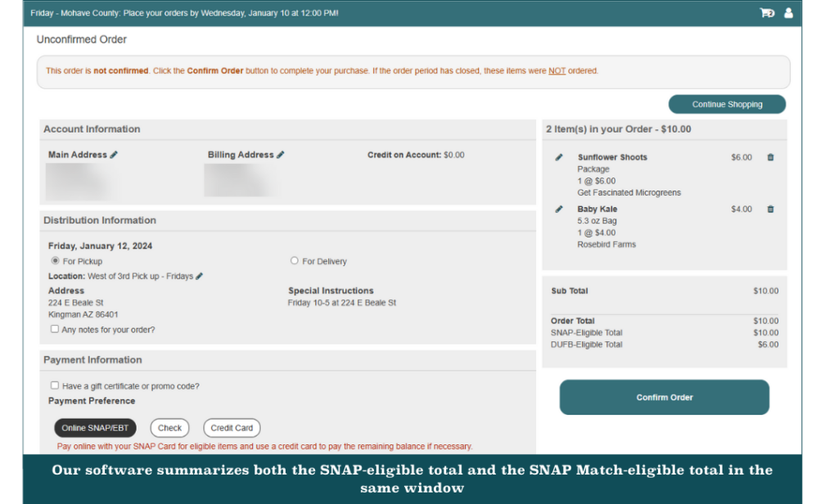Select Online SNAP/EBT payment preference
The width and height of the screenshot is (838, 504).
pyautogui.click(x=95, y=428)
